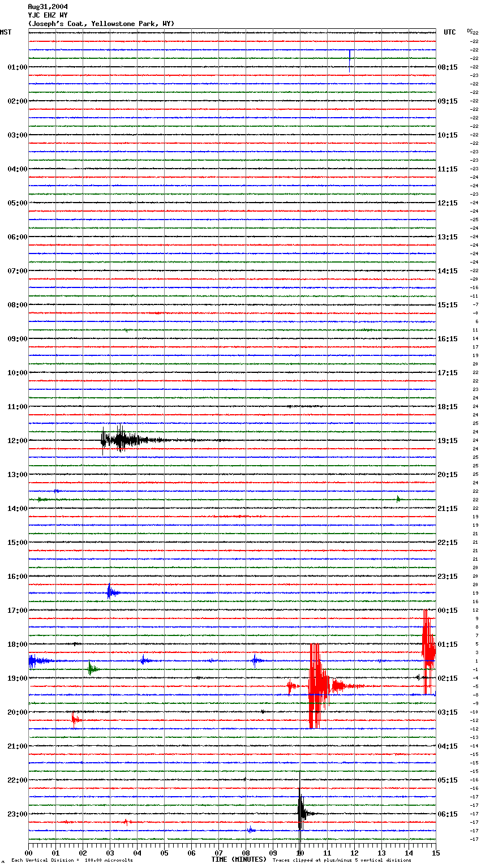Click the 02:15 UTC time label
The width and height of the screenshot is (481, 868).
pos(448,678)
